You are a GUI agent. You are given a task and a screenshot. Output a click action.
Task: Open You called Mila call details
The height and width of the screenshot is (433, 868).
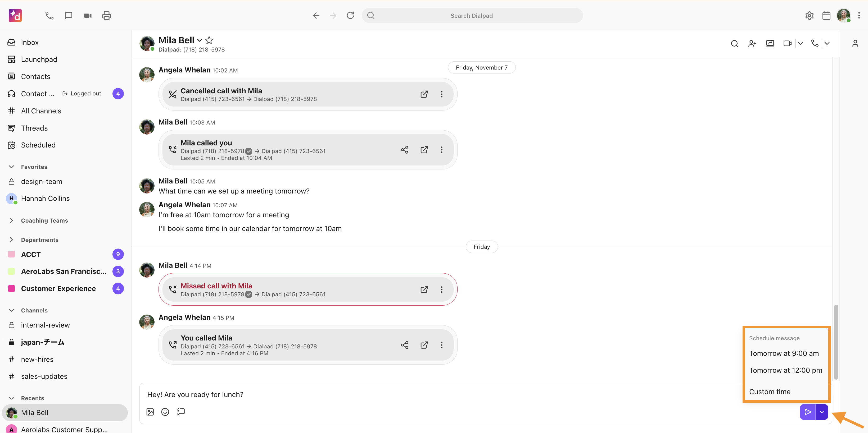[x=424, y=345]
